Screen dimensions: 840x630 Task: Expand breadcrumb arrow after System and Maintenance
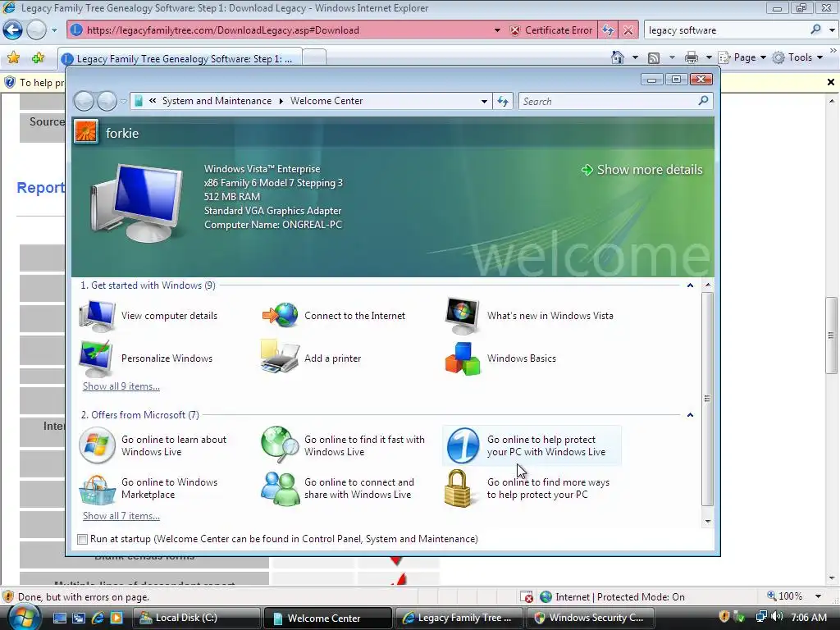click(281, 101)
